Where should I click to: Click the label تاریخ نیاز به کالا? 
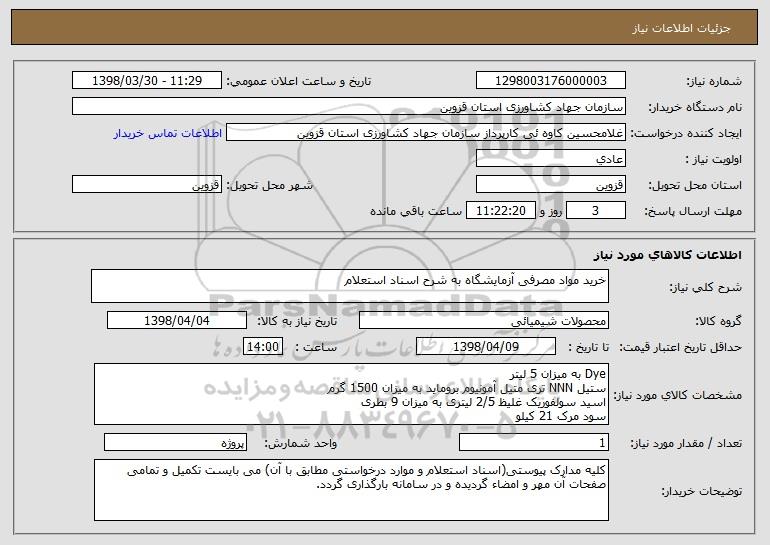tap(297, 322)
